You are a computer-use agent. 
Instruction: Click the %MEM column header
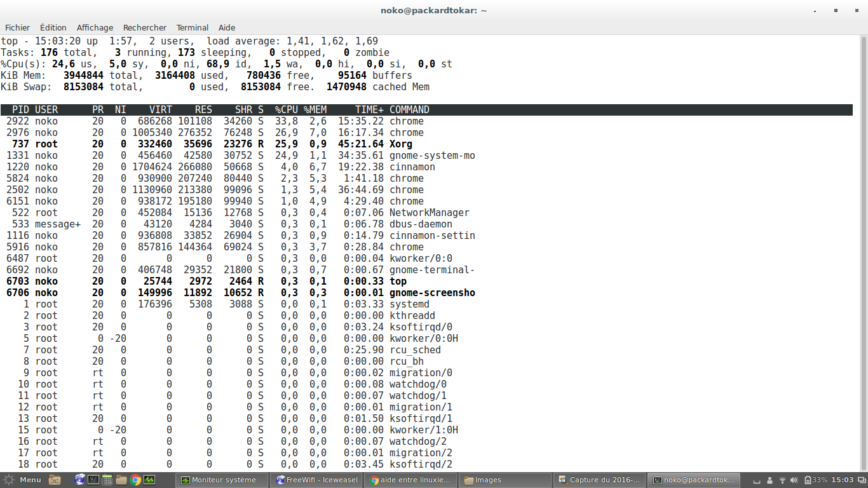point(315,110)
